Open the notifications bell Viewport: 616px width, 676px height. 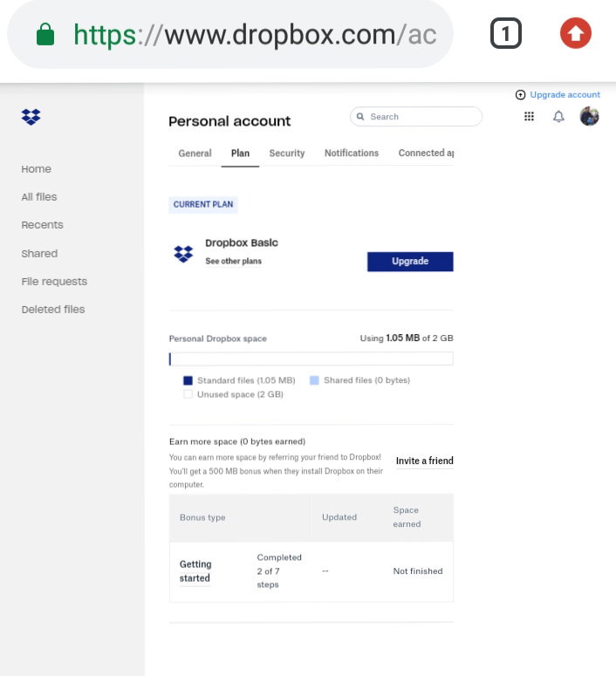tap(558, 116)
